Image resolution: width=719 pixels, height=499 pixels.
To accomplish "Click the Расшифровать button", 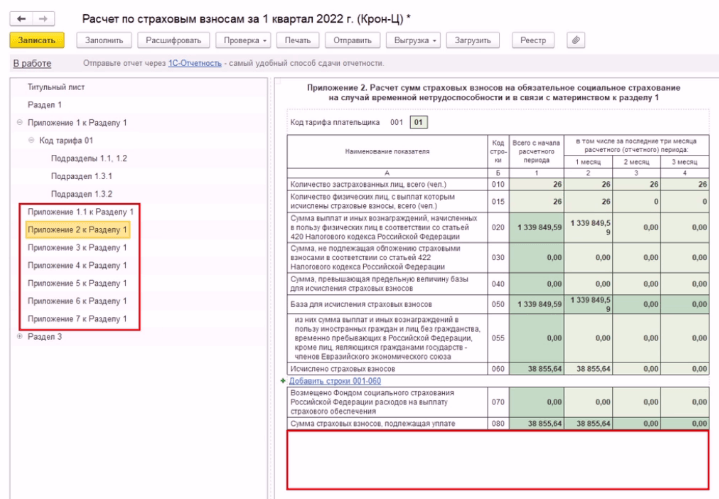I will click(x=173, y=41).
